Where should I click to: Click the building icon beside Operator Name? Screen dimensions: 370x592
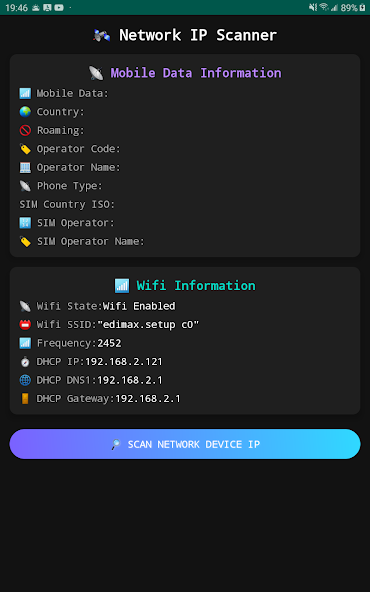click(25, 167)
